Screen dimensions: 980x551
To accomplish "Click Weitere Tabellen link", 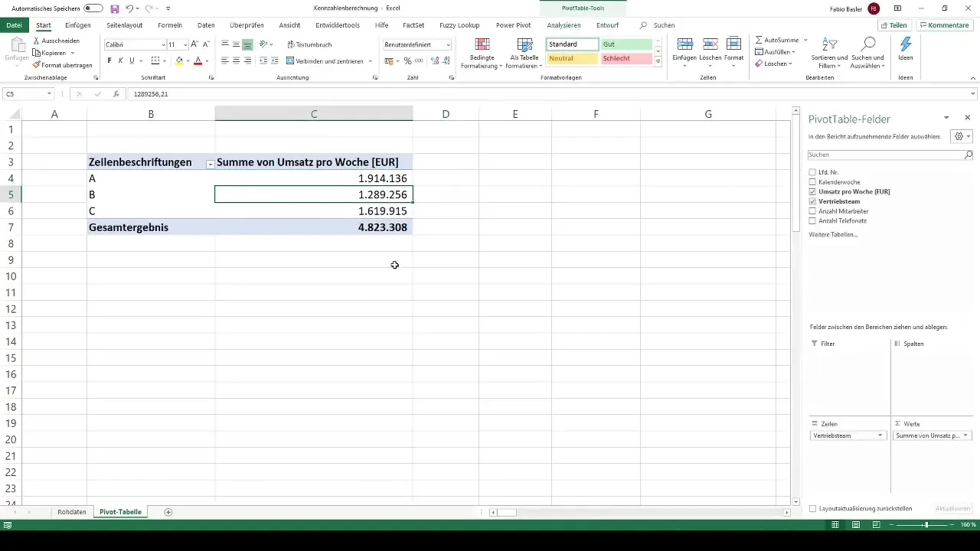I will pos(833,234).
